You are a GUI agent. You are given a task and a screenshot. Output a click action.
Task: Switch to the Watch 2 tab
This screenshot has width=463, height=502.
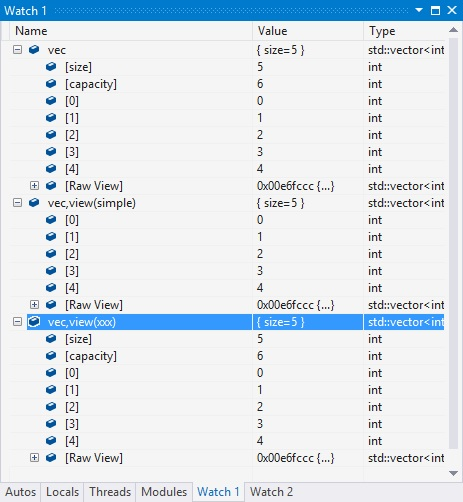(271, 492)
